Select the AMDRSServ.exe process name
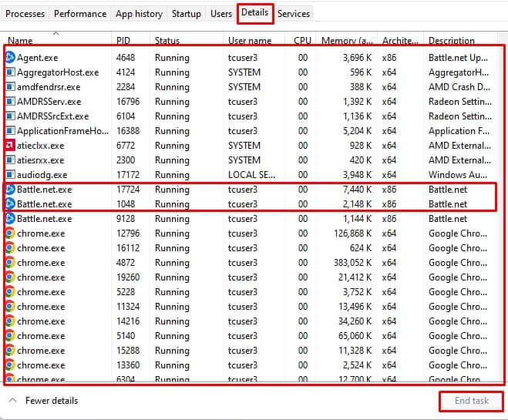 pos(49,102)
